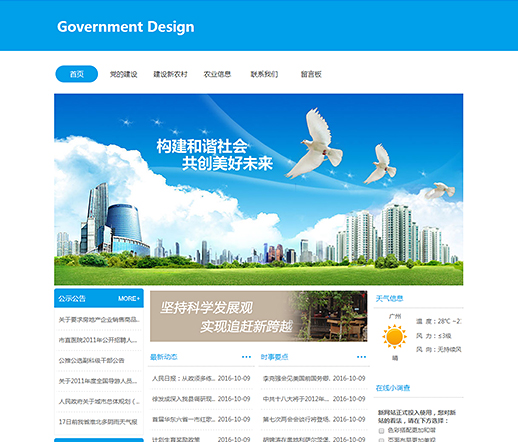
Task: Click the wind force 风力 ≤3级 text
Action: tap(434, 336)
